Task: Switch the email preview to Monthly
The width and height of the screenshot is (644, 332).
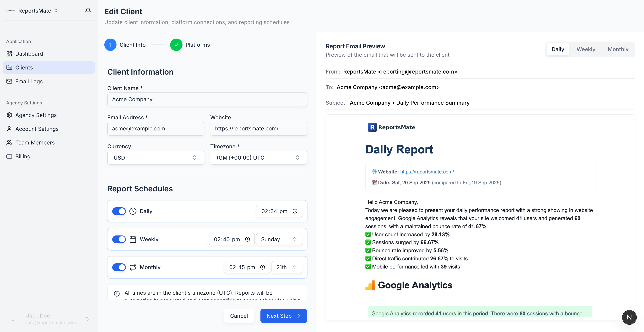Action: click(x=618, y=49)
